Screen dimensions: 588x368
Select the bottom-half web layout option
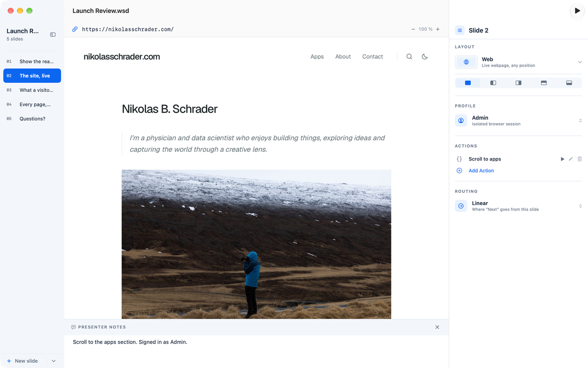coord(569,83)
